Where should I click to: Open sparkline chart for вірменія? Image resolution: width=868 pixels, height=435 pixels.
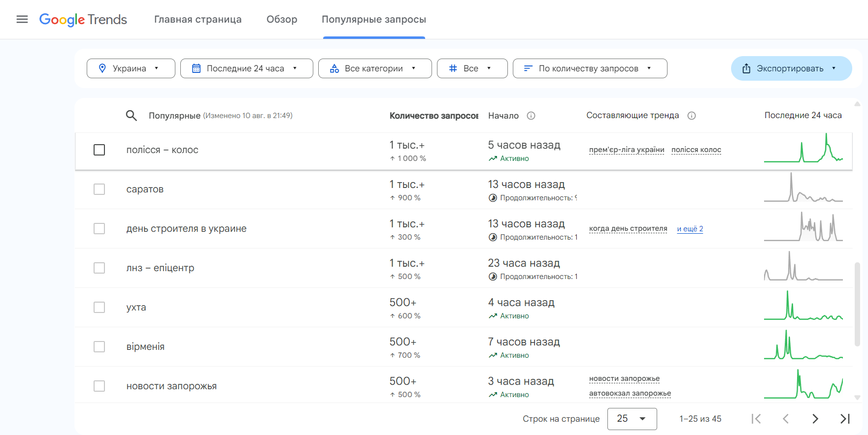pyautogui.click(x=803, y=344)
